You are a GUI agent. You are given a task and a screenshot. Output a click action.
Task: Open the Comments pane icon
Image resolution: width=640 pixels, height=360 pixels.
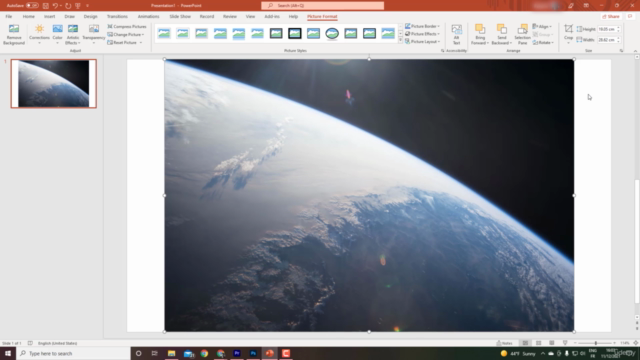click(x=630, y=16)
